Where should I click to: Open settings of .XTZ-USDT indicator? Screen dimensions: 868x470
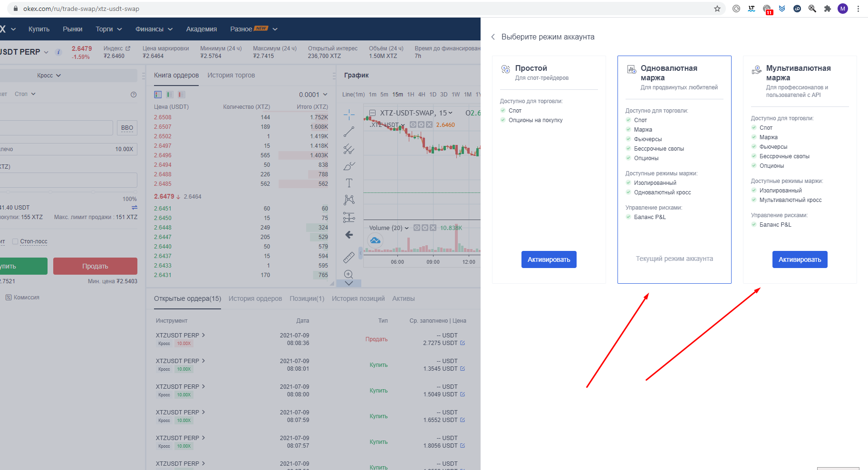421,125
